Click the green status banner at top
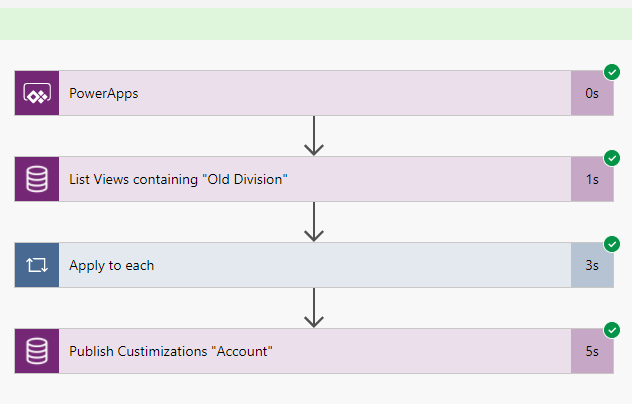 point(316,24)
